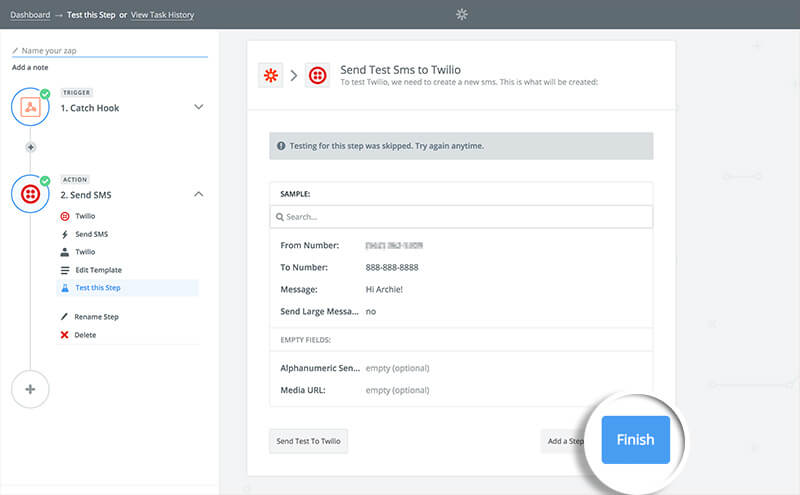Click the Zapier loading icon in header
800x495 pixels.
[x=461, y=14]
